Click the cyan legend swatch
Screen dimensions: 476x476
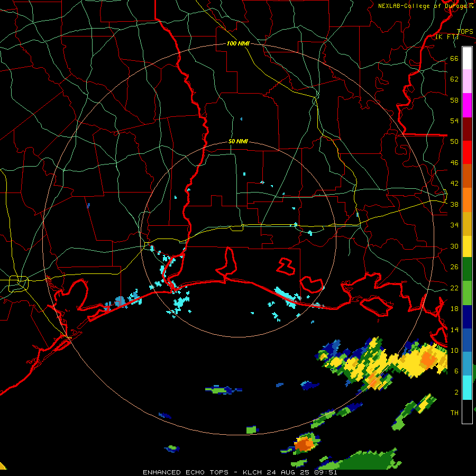pos(467,388)
